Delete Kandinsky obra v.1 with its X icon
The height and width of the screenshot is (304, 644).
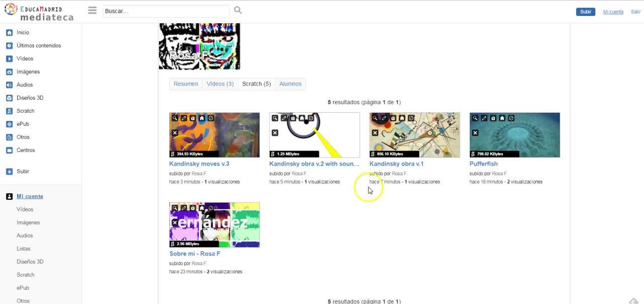pyautogui.click(x=375, y=133)
